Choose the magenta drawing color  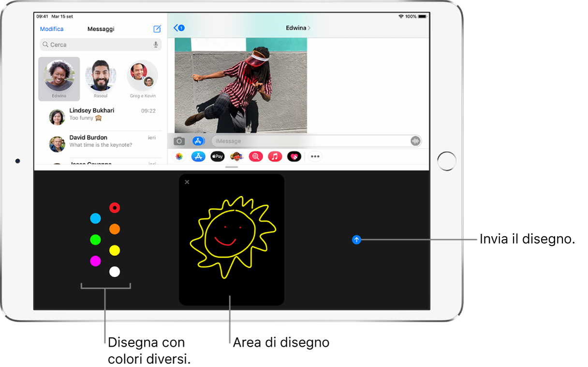[96, 261]
